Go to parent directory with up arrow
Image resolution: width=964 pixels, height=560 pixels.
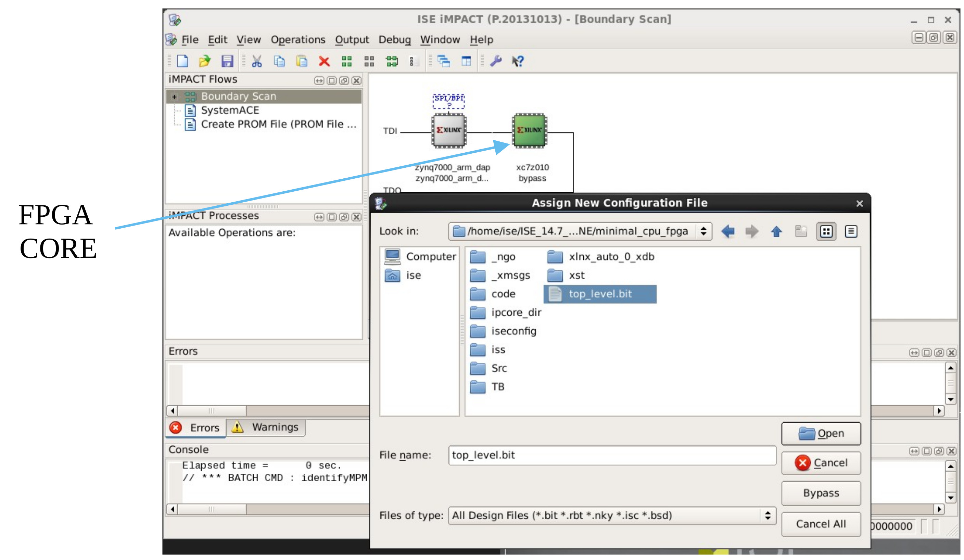776,231
